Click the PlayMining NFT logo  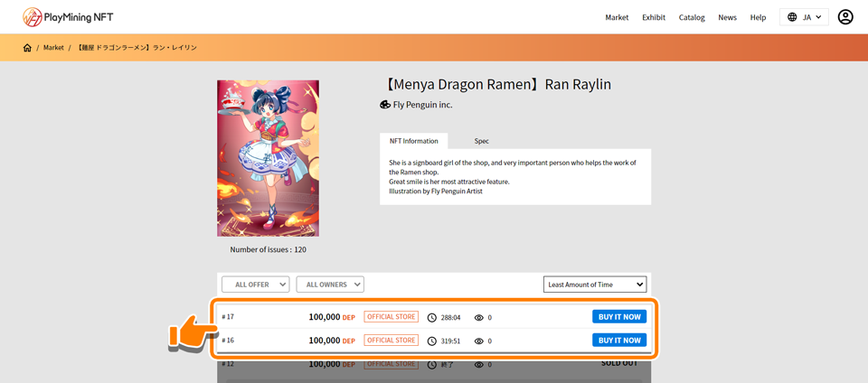(68, 17)
